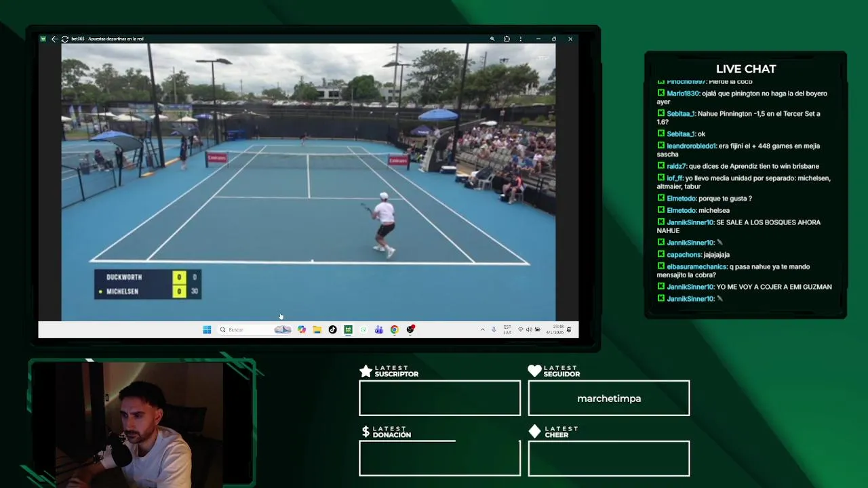Go back with the browser back arrow
The height and width of the screenshot is (488, 868).
tap(54, 39)
